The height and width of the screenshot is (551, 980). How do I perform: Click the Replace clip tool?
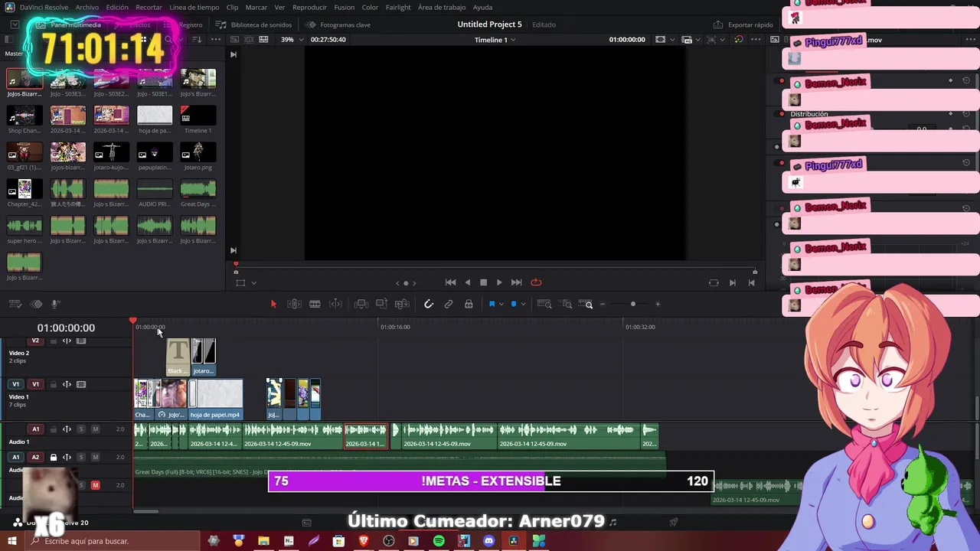pos(402,304)
